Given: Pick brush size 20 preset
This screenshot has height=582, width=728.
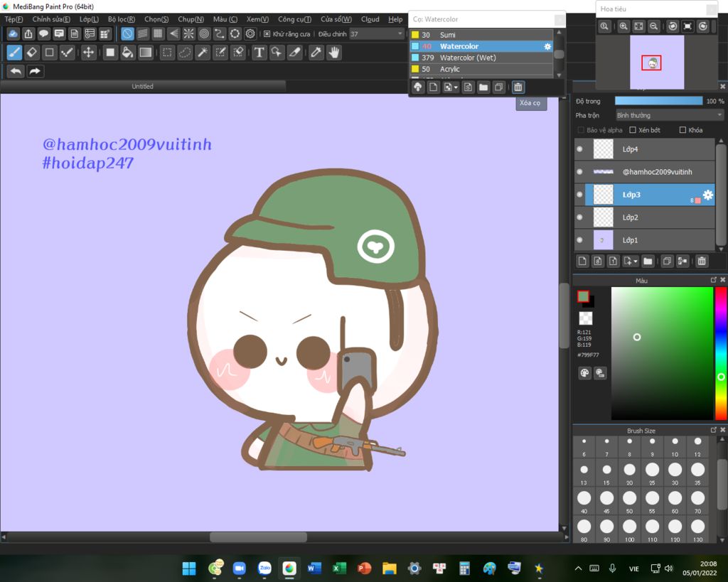Looking at the screenshot, I should (x=629, y=472).
